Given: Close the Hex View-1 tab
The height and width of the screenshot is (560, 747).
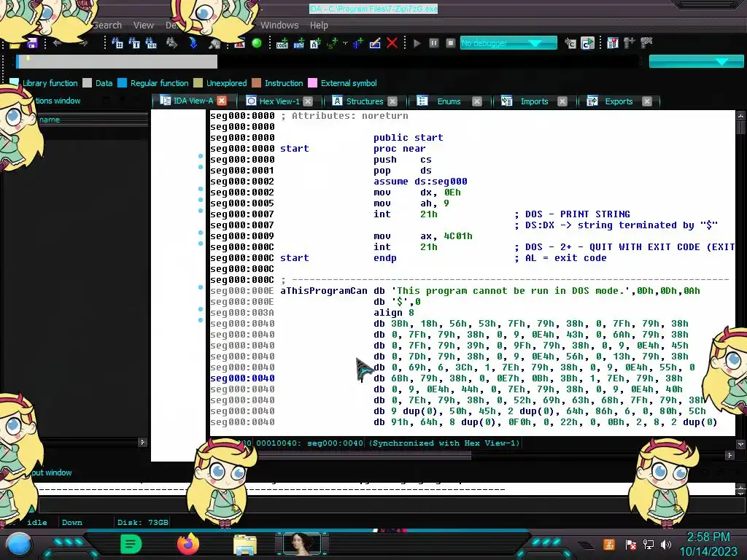Looking at the screenshot, I should (308, 101).
